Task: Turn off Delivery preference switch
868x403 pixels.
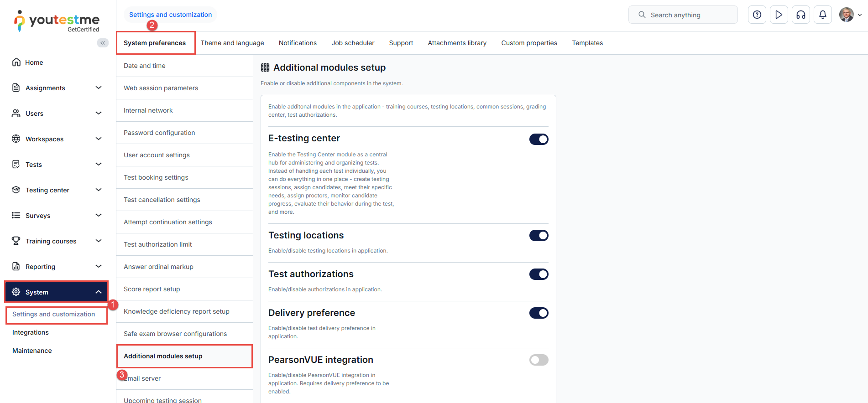Action: pyautogui.click(x=539, y=313)
